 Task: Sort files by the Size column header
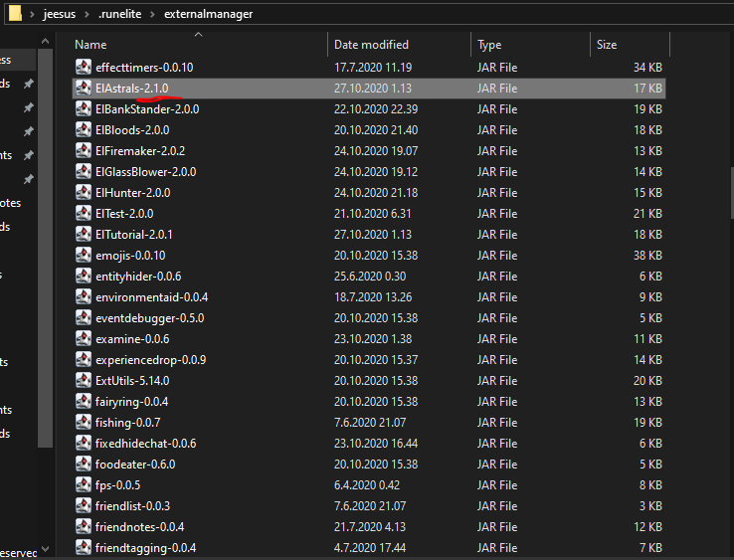pyautogui.click(x=607, y=45)
